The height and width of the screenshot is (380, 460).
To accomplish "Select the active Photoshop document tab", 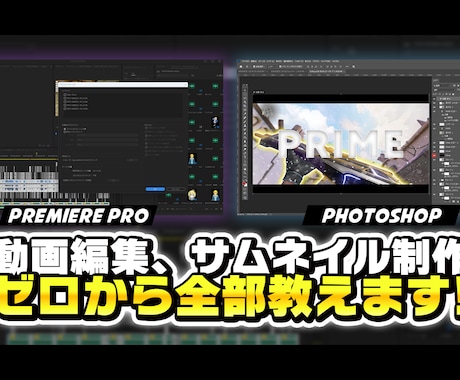I will click(327, 71).
